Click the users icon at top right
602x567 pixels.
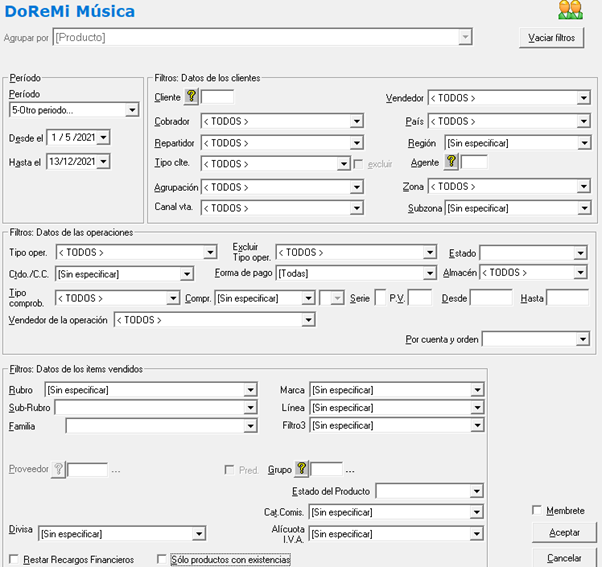pos(570,11)
